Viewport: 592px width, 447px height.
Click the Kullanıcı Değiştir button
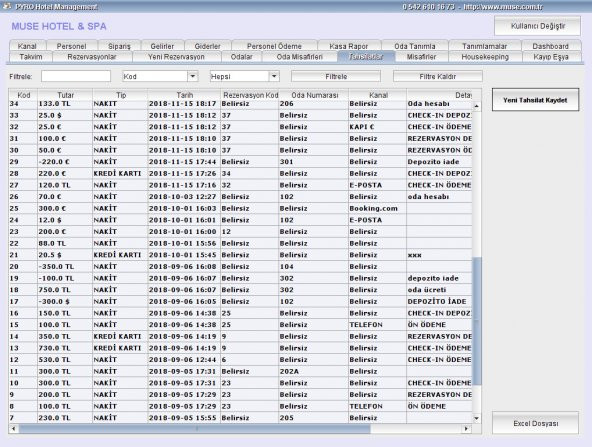(x=538, y=26)
